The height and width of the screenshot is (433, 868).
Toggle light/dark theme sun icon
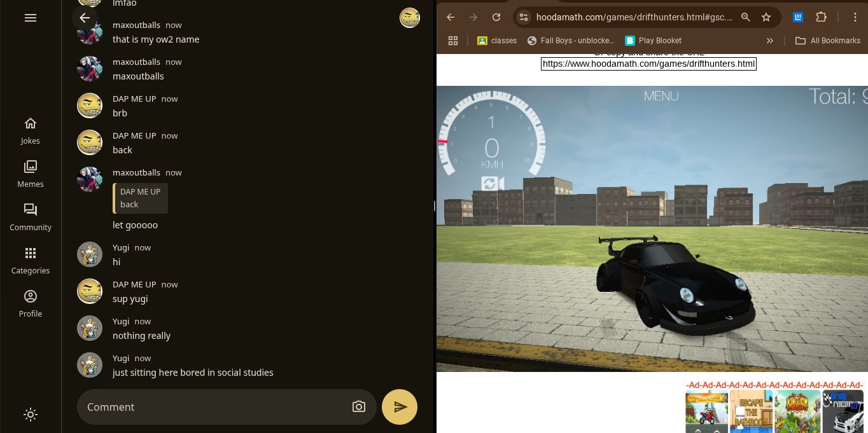click(x=30, y=415)
